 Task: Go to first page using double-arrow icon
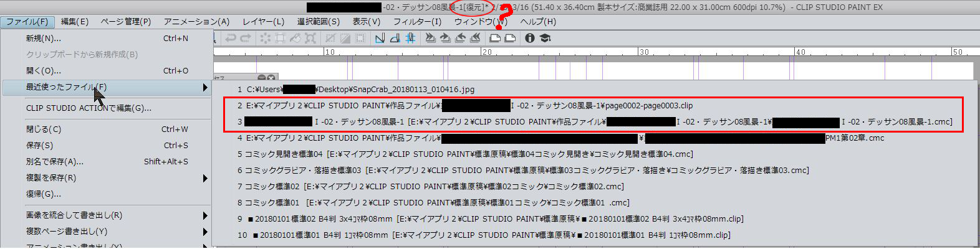[431, 38]
